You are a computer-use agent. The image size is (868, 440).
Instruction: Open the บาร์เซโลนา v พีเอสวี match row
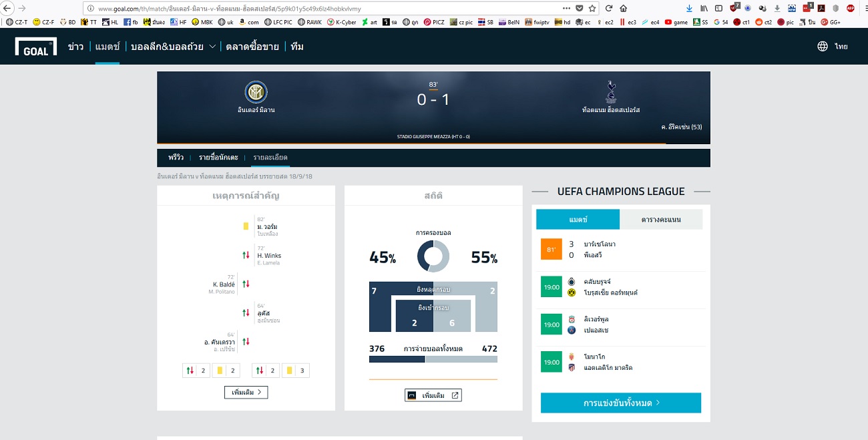coord(621,249)
